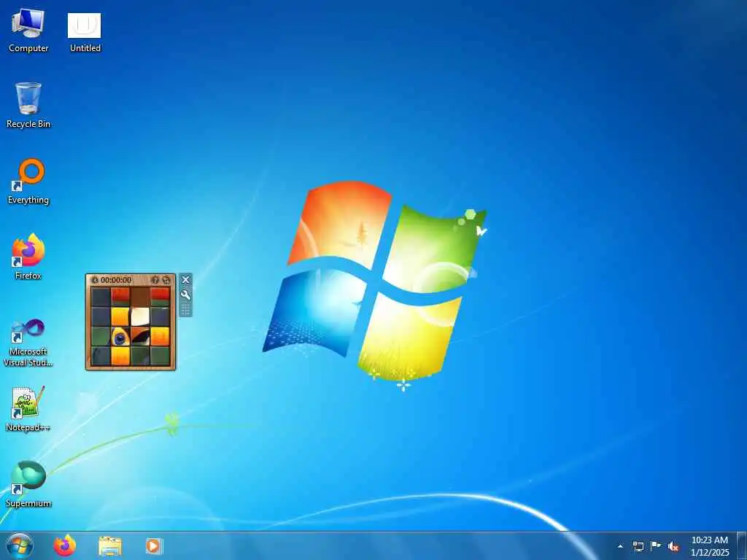Open Windows Explorer from the taskbar
This screenshot has height=560, width=747.
click(x=110, y=545)
